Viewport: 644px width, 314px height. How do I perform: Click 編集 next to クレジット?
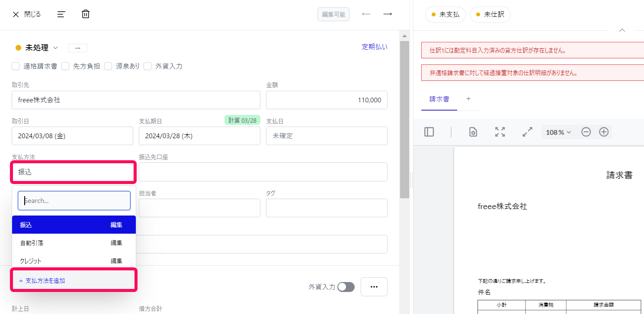pos(116,261)
